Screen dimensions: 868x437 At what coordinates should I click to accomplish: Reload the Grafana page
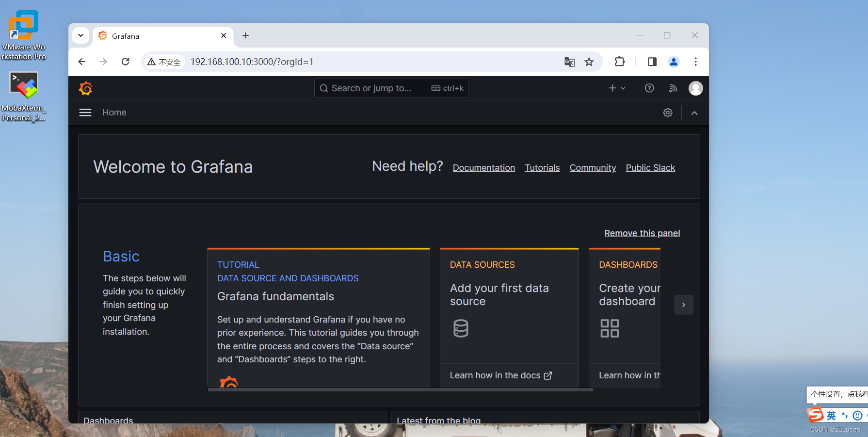click(125, 62)
